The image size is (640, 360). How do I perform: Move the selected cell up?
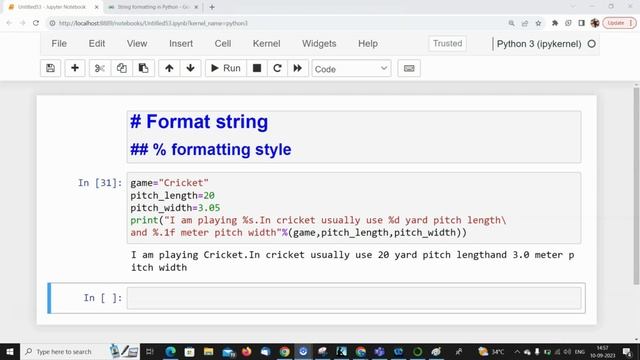(169, 68)
